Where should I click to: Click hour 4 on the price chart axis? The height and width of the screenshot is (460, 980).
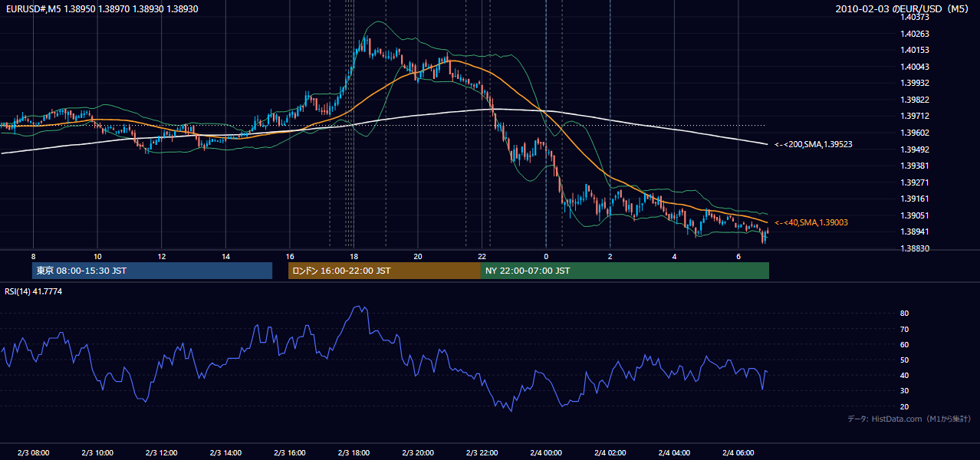675,256
